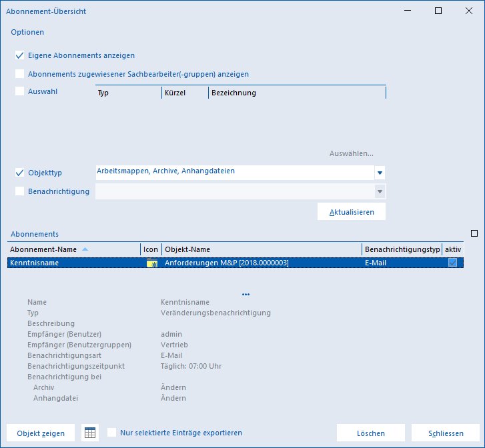Click the Abonnements section label
Screen dimensions: 485x448
click(x=35, y=234)
